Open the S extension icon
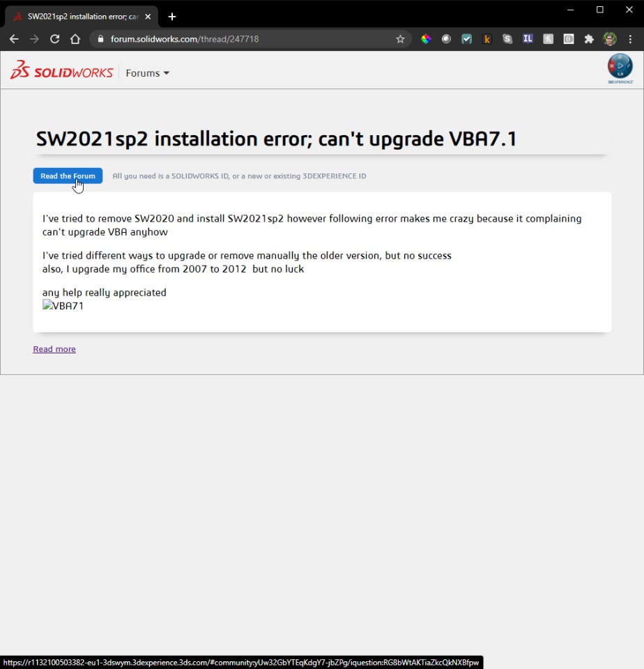644x669 pixels. click(507, 39)
